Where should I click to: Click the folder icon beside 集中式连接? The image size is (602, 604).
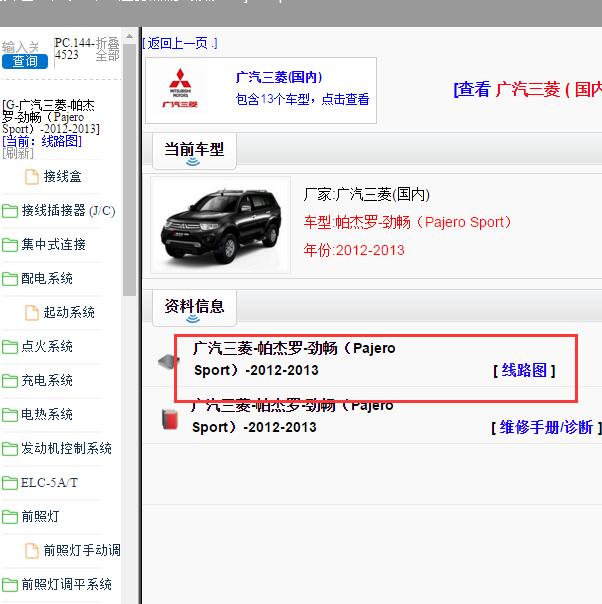(10, 245)
